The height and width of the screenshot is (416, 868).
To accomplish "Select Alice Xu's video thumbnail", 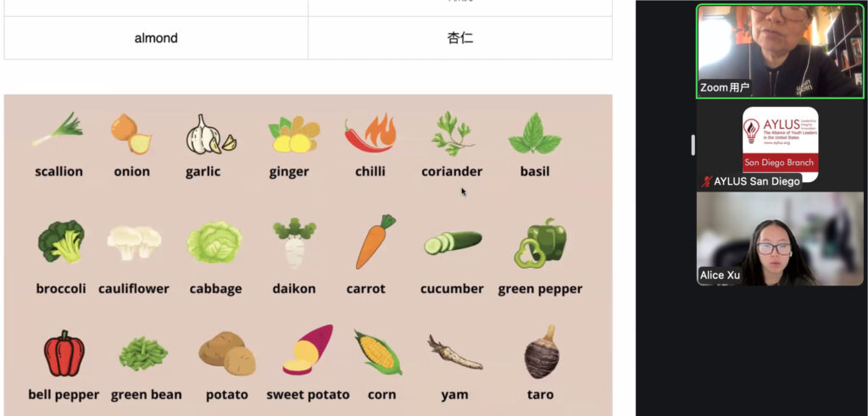I will [x=780, y=238].
